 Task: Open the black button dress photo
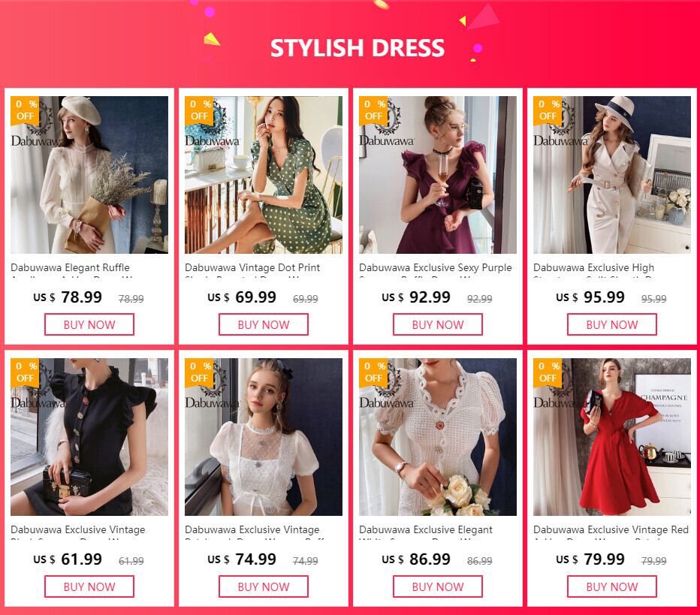(89, 437)
